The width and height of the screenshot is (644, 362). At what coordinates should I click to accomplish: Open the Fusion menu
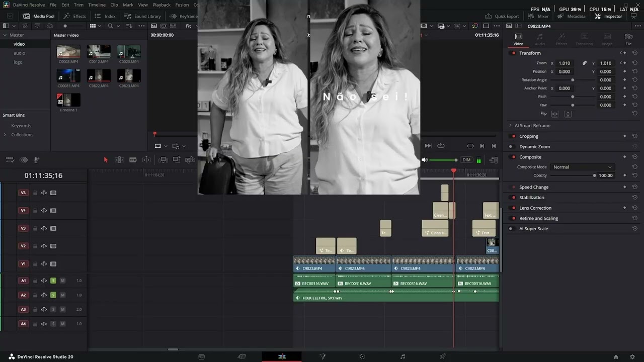click(182, 5)
